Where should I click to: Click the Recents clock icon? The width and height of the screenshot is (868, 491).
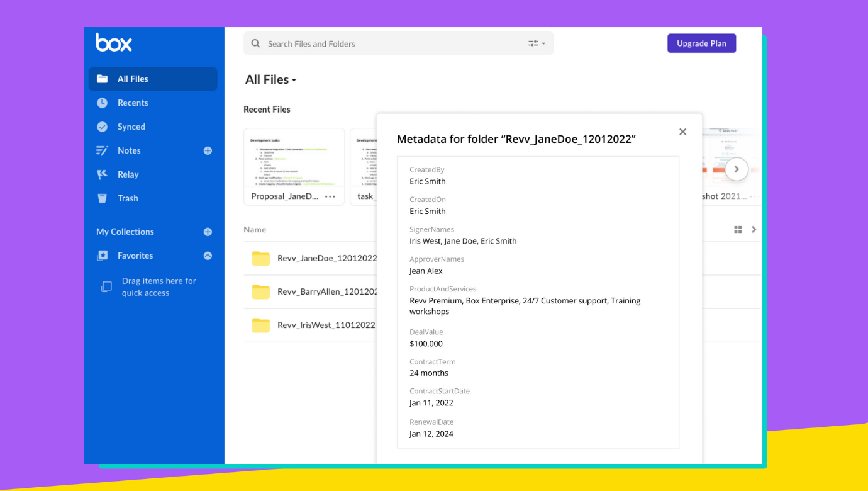102,103
